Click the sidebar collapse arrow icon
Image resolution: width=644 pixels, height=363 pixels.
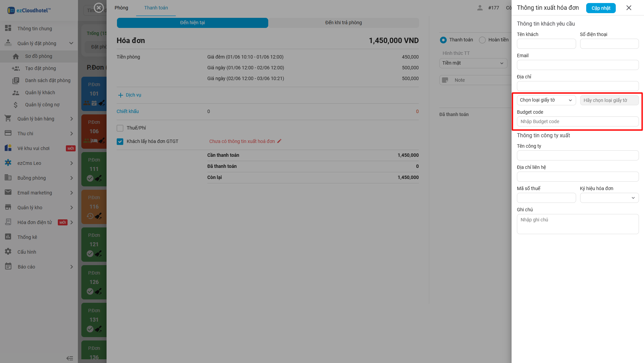coord(70,358)
